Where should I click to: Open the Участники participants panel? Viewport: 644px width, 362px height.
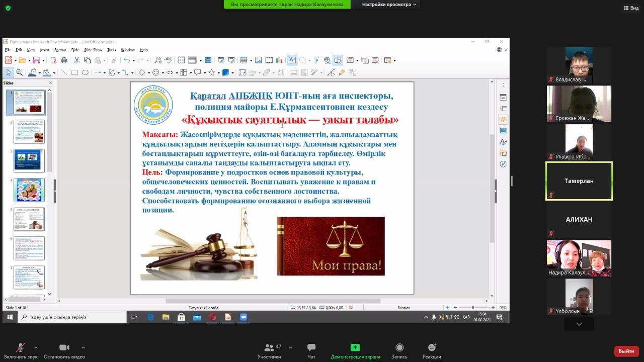click(269, 350)
